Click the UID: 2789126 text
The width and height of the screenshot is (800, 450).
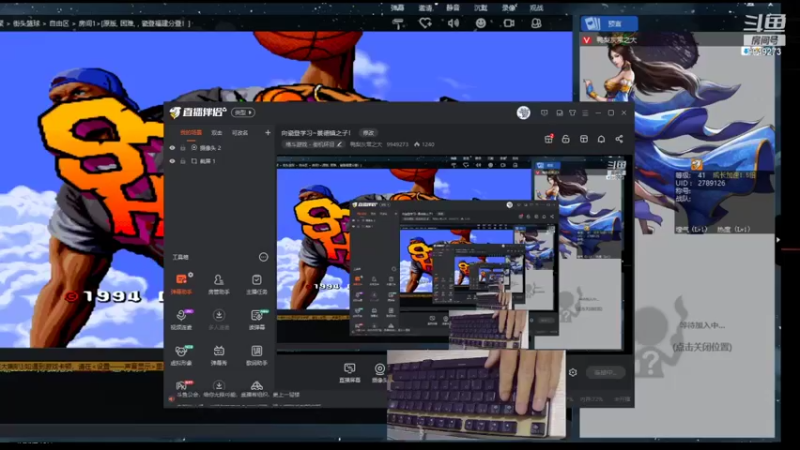(700, 183)
